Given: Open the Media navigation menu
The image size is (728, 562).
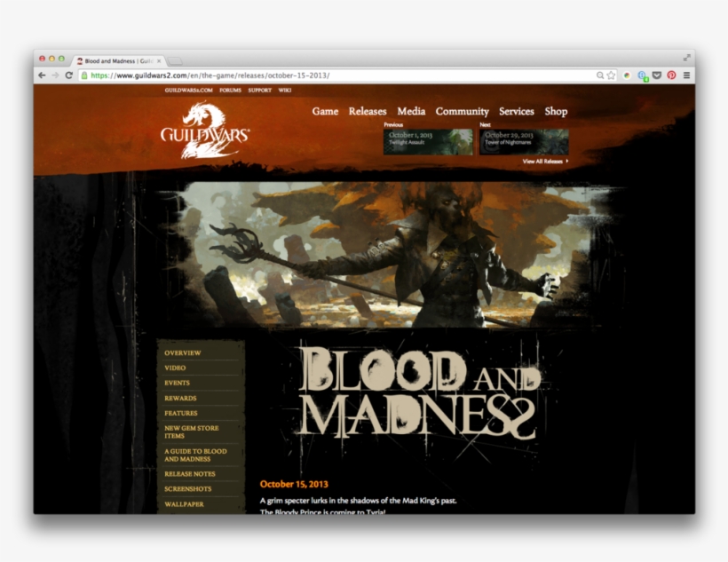Looking at the screenshot, I should pos(411,111).
